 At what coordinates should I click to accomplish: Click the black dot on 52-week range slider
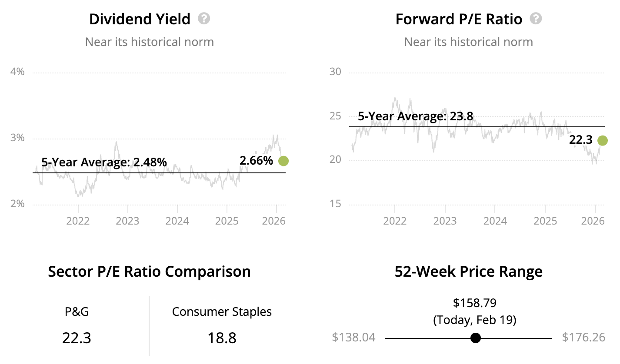coord(476,338)
